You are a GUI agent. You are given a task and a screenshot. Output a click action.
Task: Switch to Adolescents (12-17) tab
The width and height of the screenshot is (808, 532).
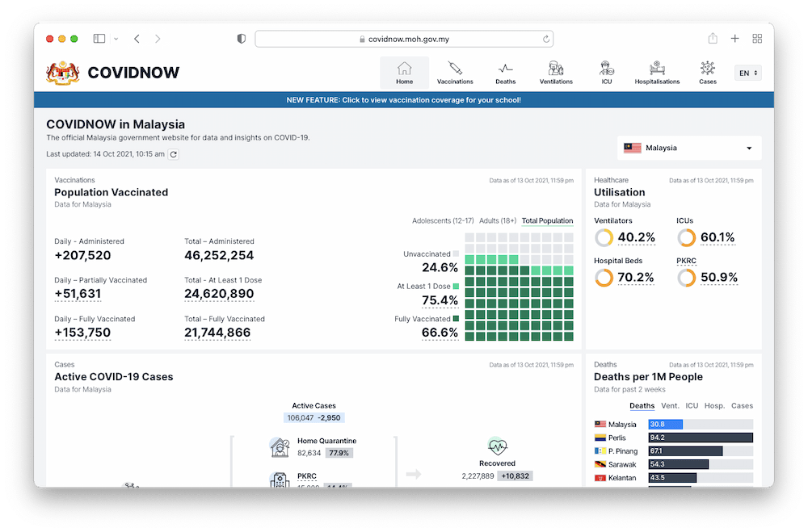point(443,220)
